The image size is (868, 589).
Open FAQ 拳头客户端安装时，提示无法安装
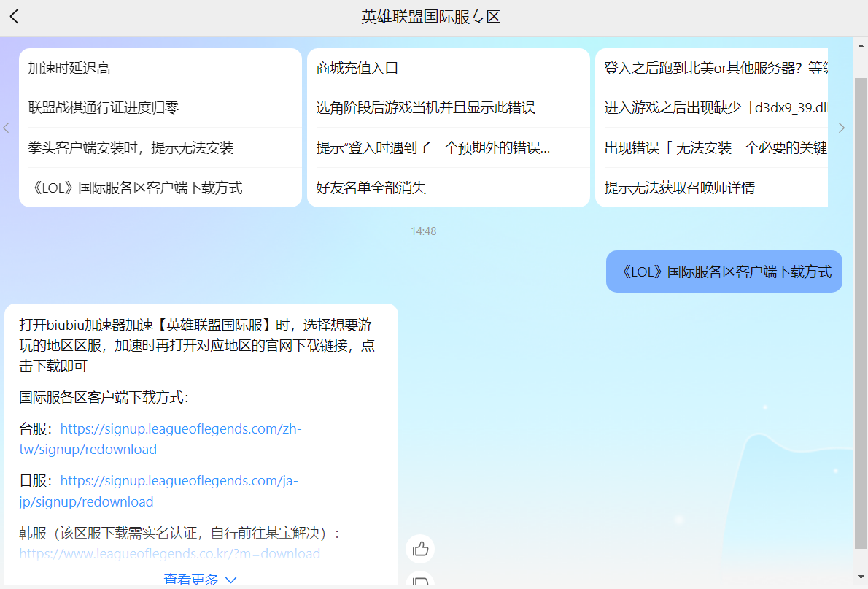(x=160, y=147)
